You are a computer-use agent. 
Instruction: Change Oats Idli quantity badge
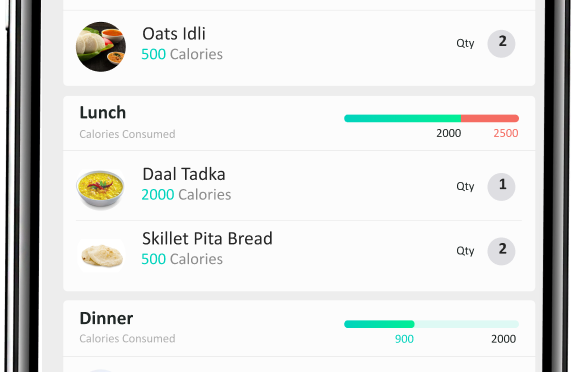click(501, 44)
